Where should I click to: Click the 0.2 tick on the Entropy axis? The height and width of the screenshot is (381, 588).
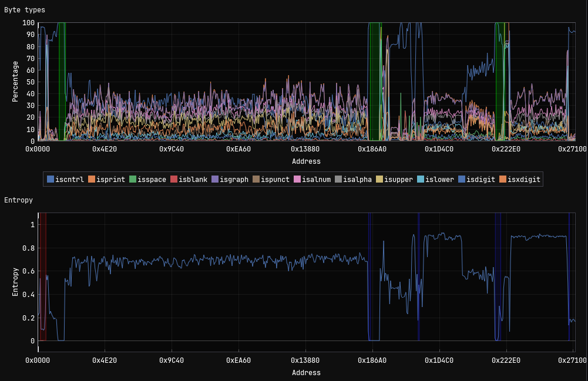[x=29, y=318]
